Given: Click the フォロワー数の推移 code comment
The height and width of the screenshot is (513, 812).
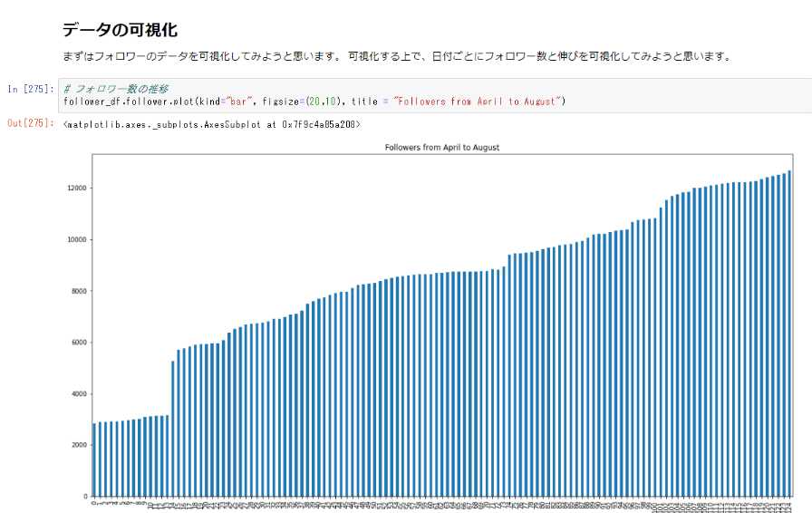Looking at the screenshot, I should (116, 89).
